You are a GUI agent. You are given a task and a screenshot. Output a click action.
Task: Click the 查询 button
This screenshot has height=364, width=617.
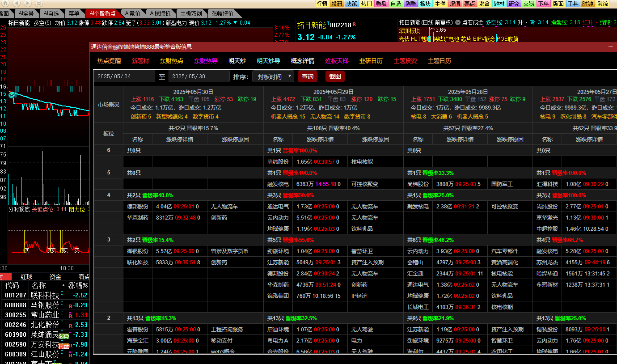(307, 76)
